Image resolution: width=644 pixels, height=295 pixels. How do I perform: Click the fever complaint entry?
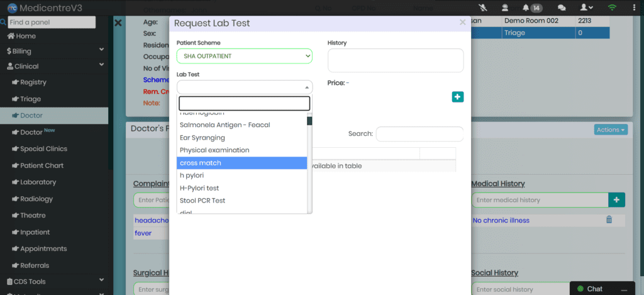(x=143, y=233)
